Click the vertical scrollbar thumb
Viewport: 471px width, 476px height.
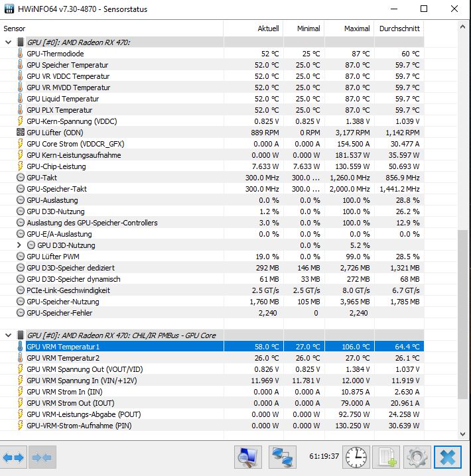[462, 314]
